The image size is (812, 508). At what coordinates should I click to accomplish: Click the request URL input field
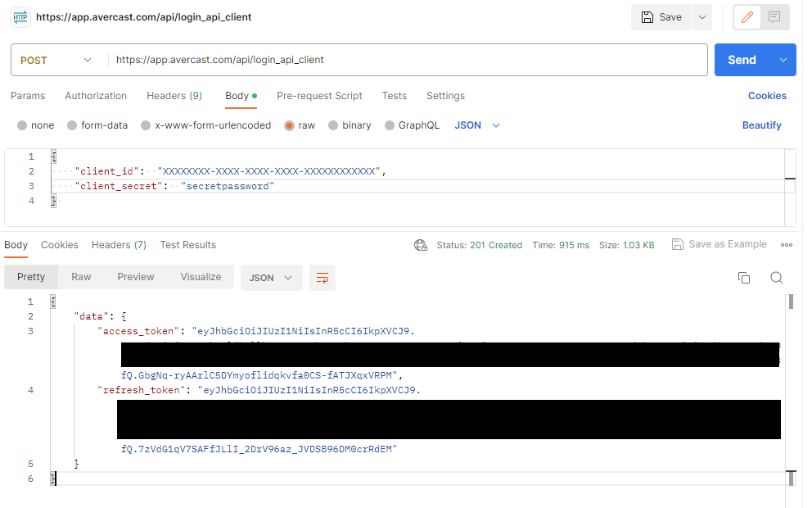pyautogui.click(x=408, y=60)
